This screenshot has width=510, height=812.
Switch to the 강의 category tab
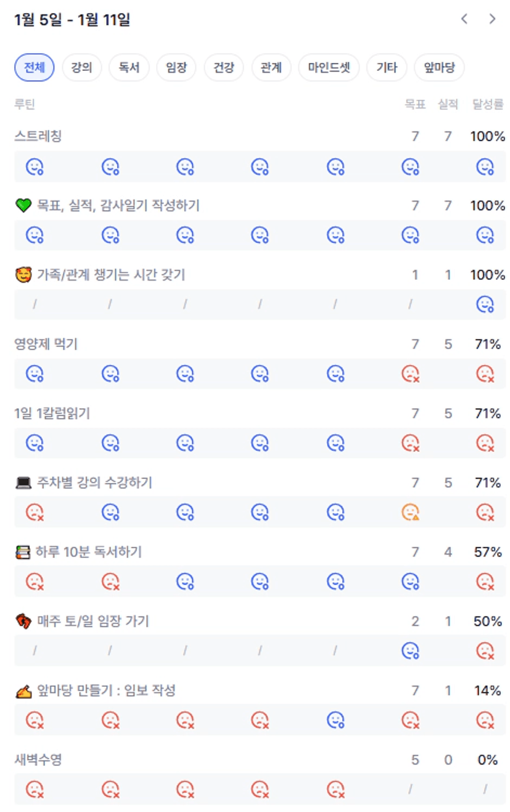82,68
